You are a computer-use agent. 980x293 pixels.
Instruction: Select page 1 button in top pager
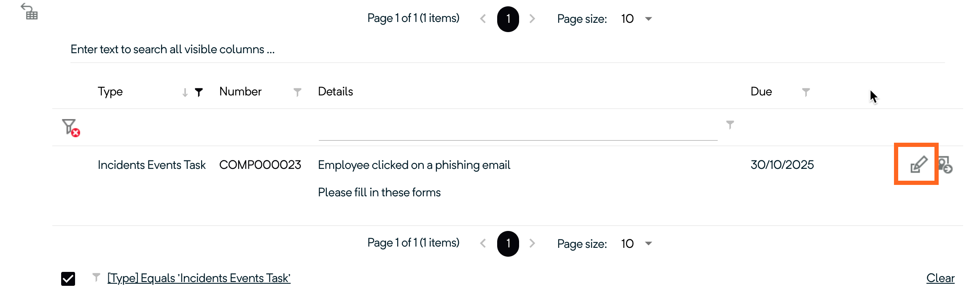tap(508, 19)
